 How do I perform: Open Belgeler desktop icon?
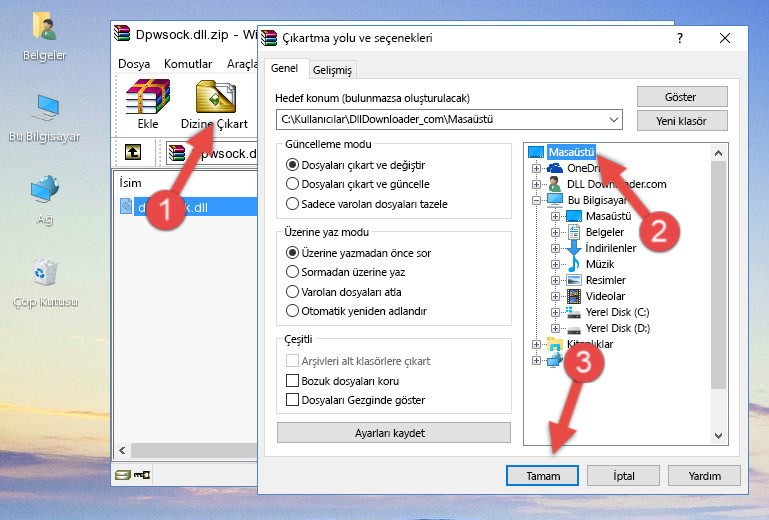[45, 37]
